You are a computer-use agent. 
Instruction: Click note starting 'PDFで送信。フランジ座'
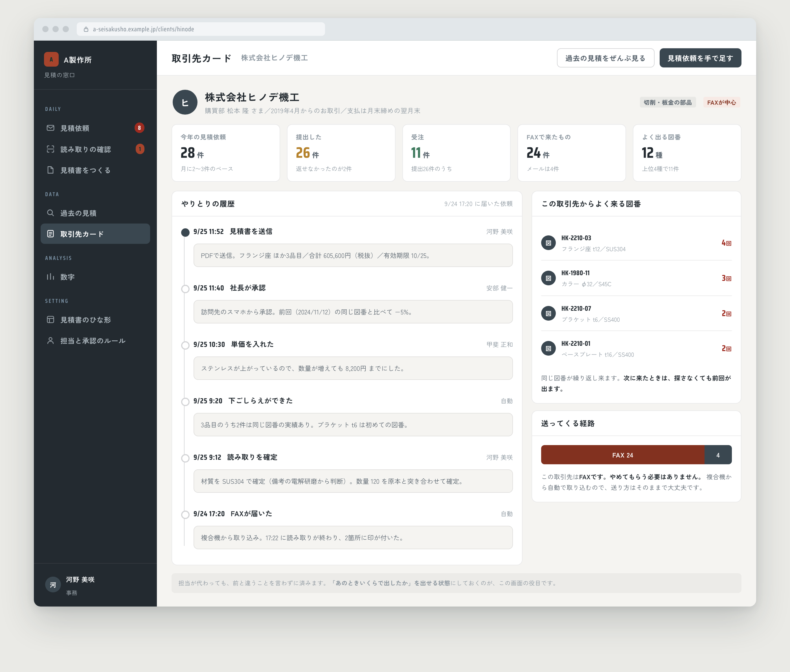click(x=353, y=255)
